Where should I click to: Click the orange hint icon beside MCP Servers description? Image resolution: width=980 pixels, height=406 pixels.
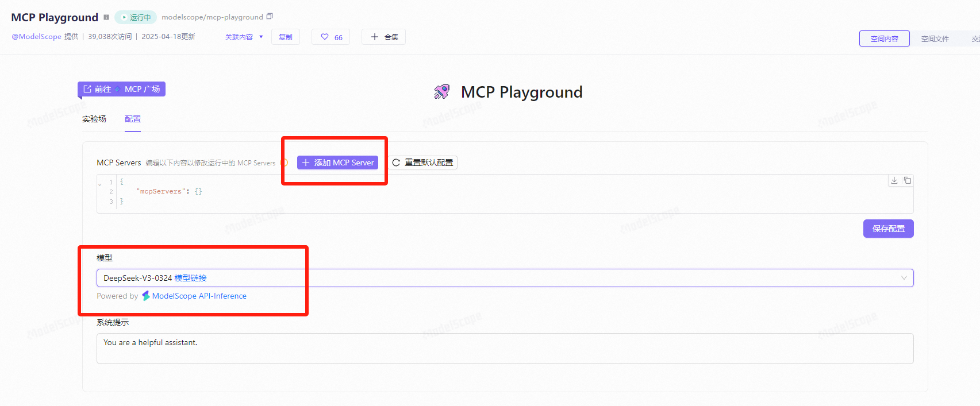click(284, 163)
